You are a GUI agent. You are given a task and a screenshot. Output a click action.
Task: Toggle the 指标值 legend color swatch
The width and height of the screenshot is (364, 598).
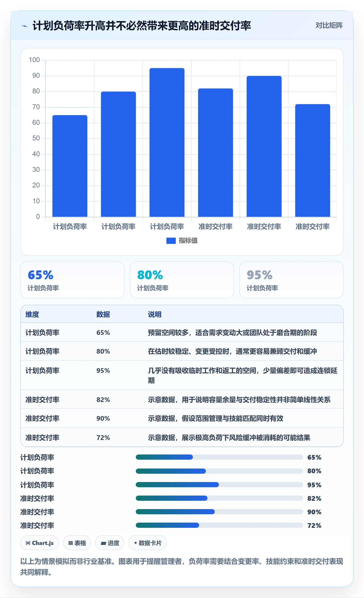[x=171, y=241]
